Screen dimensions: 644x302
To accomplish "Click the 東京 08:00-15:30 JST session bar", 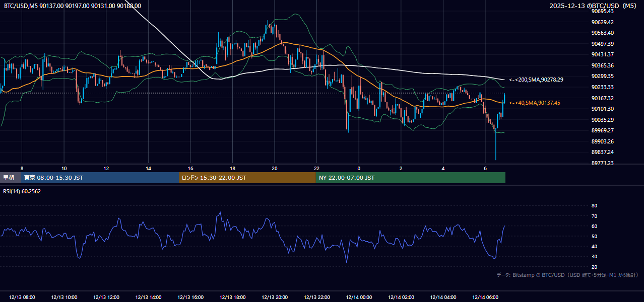I will coord(100,178).
